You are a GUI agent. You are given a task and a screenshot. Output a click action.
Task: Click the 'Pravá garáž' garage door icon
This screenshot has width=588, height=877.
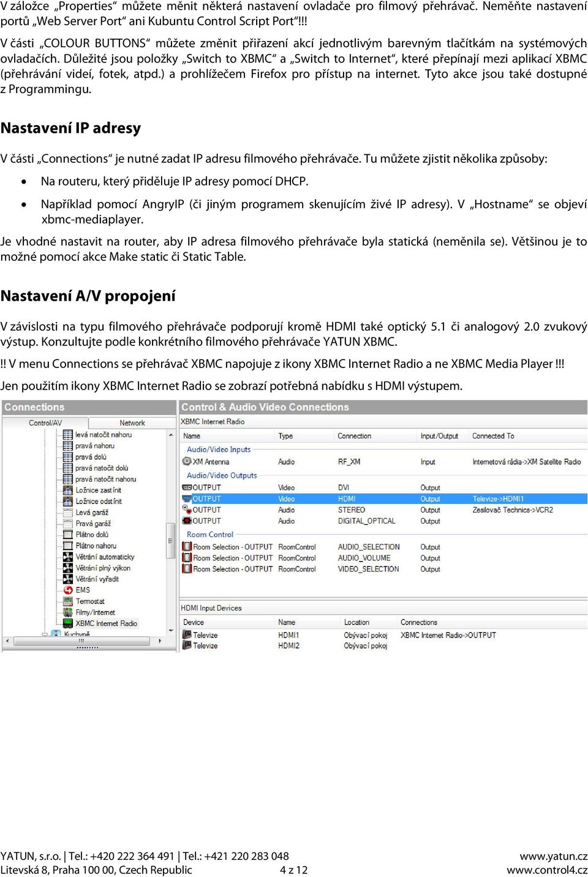(x=68, y=523)
